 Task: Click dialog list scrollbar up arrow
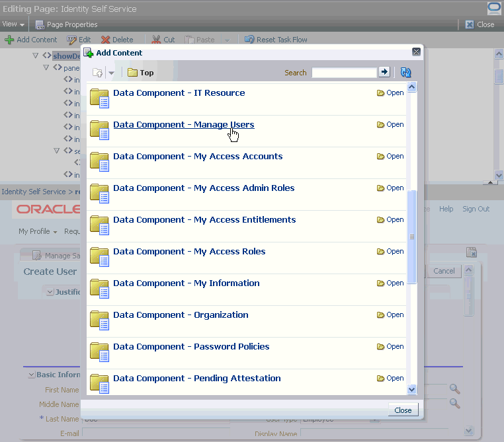[412, 87]
